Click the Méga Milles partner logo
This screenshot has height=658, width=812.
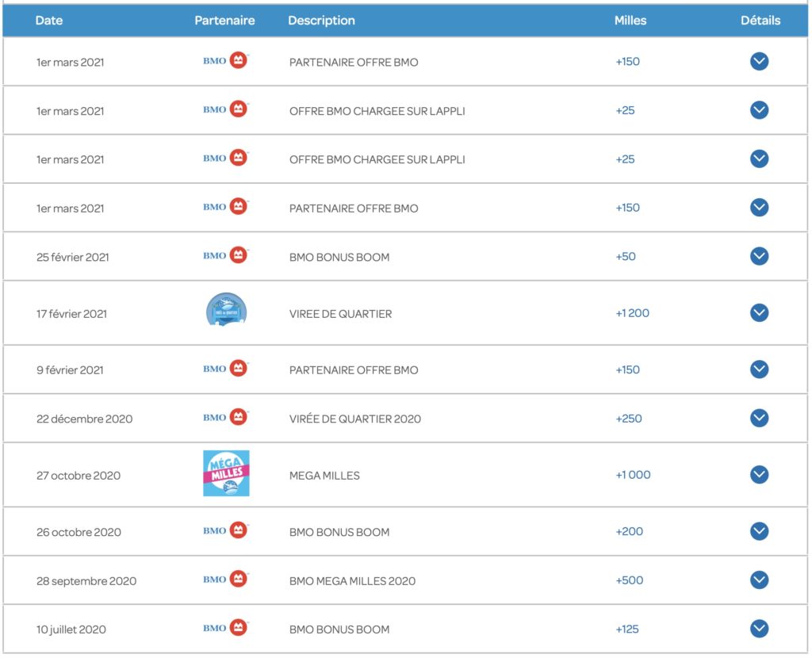tap(226, 473)
